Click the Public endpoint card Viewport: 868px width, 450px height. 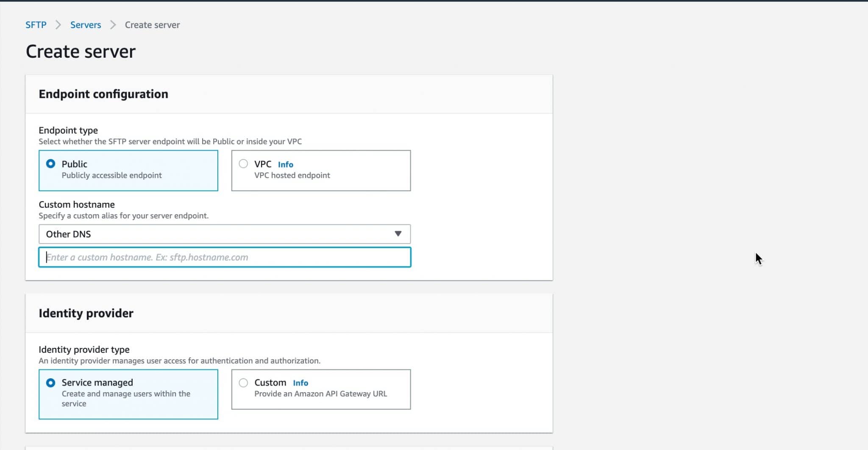click(128, 170)
